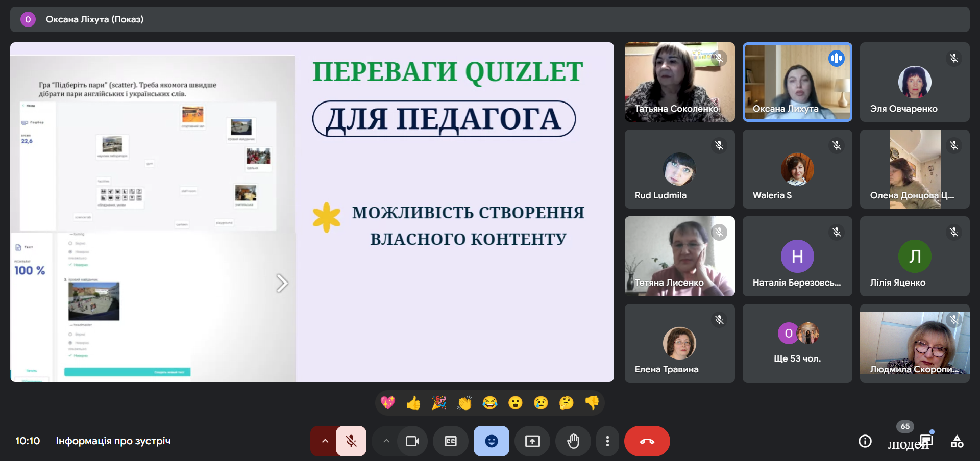Unmute the microphone
Image resolution: width=980 pixels, height=461 pixels.
351,441
